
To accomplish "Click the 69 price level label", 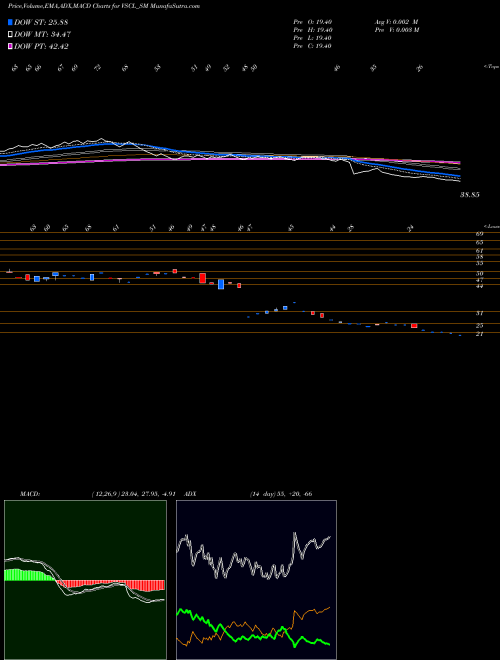I will point(479,234).
